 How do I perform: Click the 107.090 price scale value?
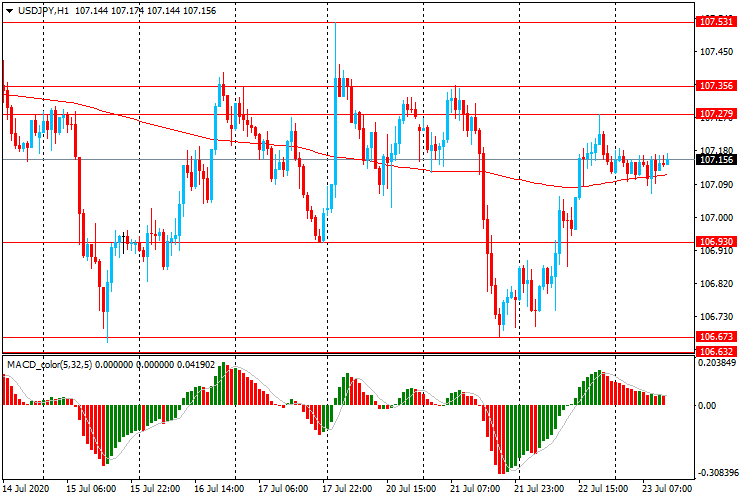point(716,185)
